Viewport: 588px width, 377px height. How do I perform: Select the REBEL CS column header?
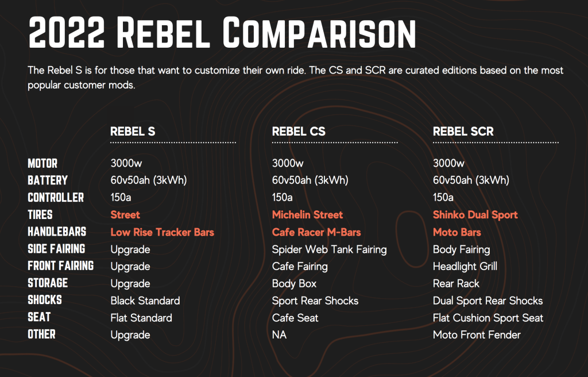tap(299, 132)
